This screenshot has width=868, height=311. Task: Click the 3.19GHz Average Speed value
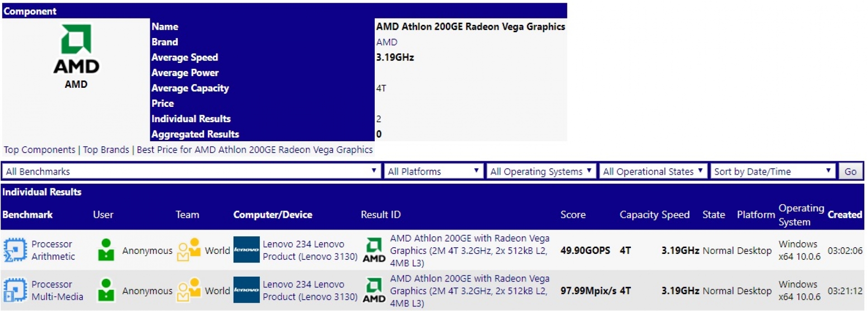pyautogui.click(x=395, y=57)
